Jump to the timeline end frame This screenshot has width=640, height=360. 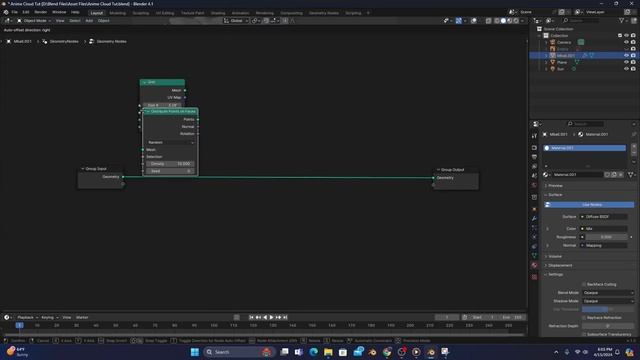(x=285, y=317)
